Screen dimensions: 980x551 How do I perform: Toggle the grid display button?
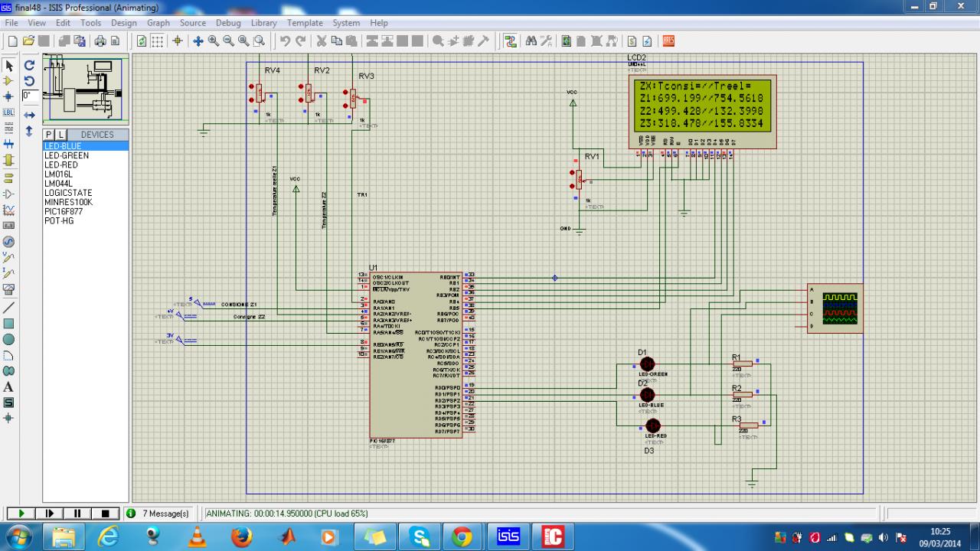tap(157, 41)
